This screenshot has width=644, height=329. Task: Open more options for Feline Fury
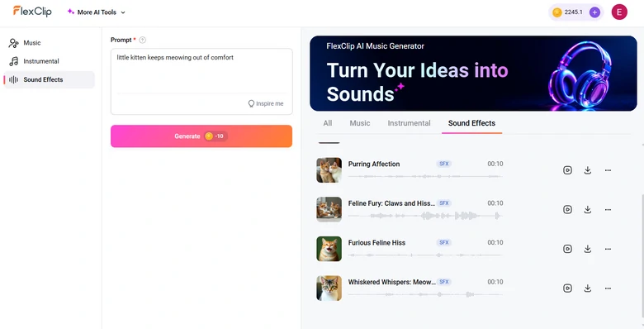pos(608,210)
